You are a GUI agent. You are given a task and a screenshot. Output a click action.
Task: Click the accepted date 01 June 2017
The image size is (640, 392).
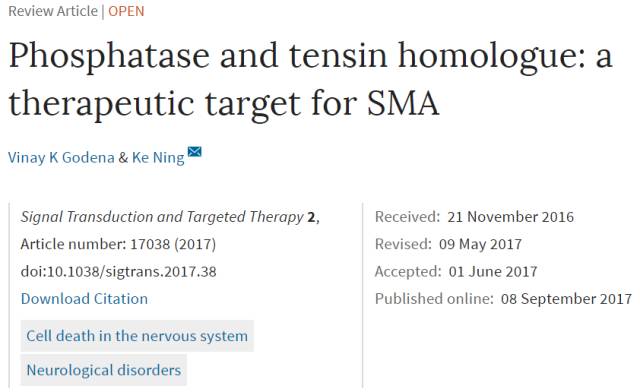493,272
